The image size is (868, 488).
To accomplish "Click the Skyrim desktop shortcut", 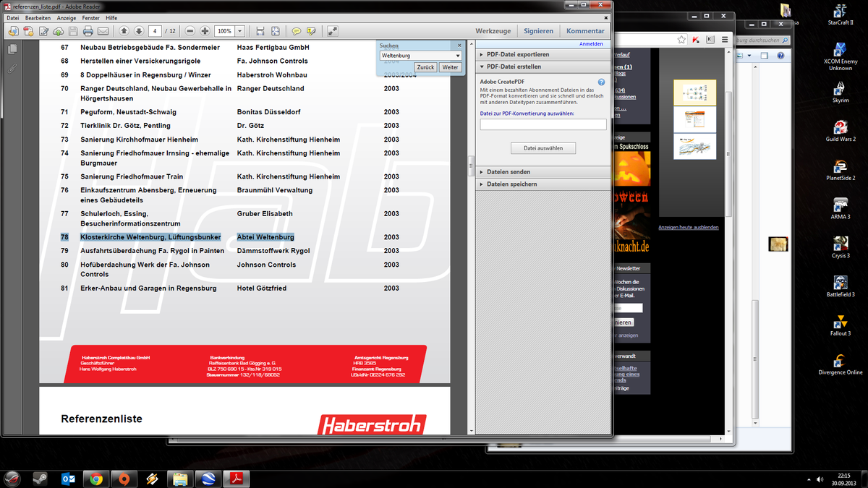I will [840, 91].
